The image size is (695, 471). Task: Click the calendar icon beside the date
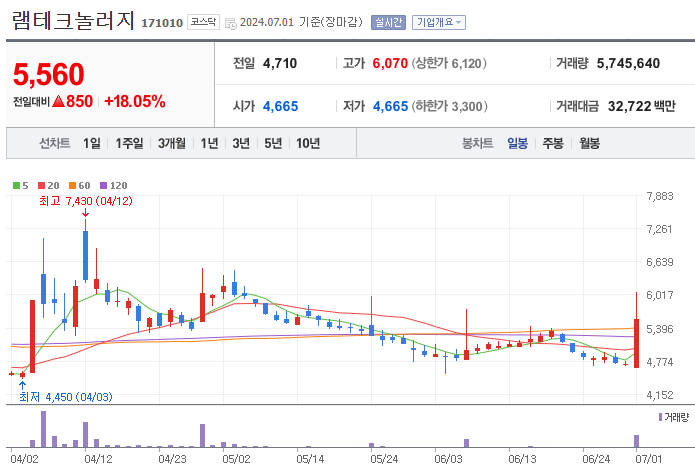pos(231,23)
